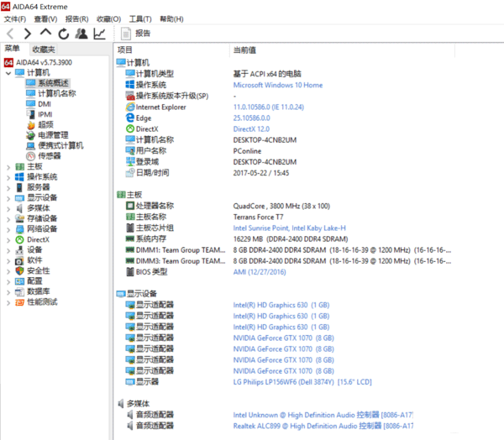Viewport: 504px width, 440px height.
Task: Click the 网络设备 icon in the tree
Action: [x=19, y=229]
